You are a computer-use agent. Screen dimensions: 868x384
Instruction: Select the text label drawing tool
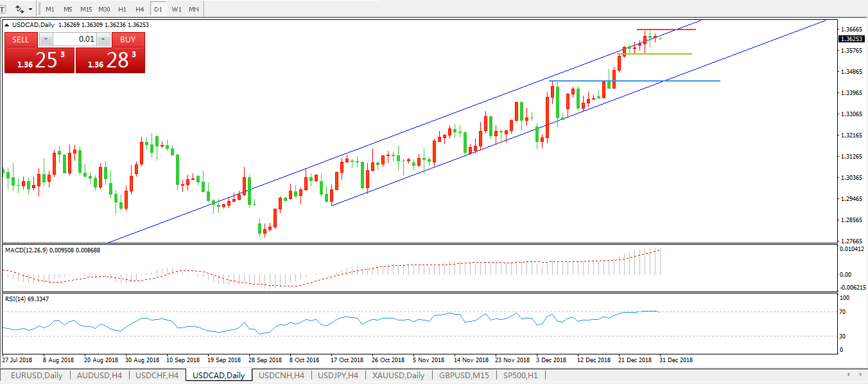3,10
